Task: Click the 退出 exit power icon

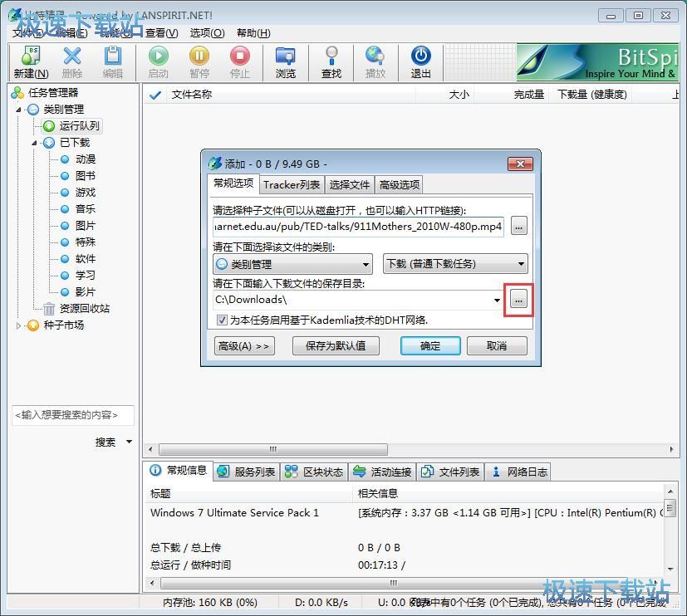Action: coord(420,62)
